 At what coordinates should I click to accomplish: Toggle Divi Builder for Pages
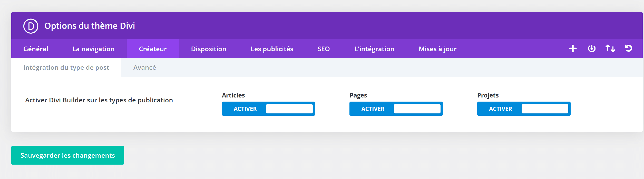396,109
